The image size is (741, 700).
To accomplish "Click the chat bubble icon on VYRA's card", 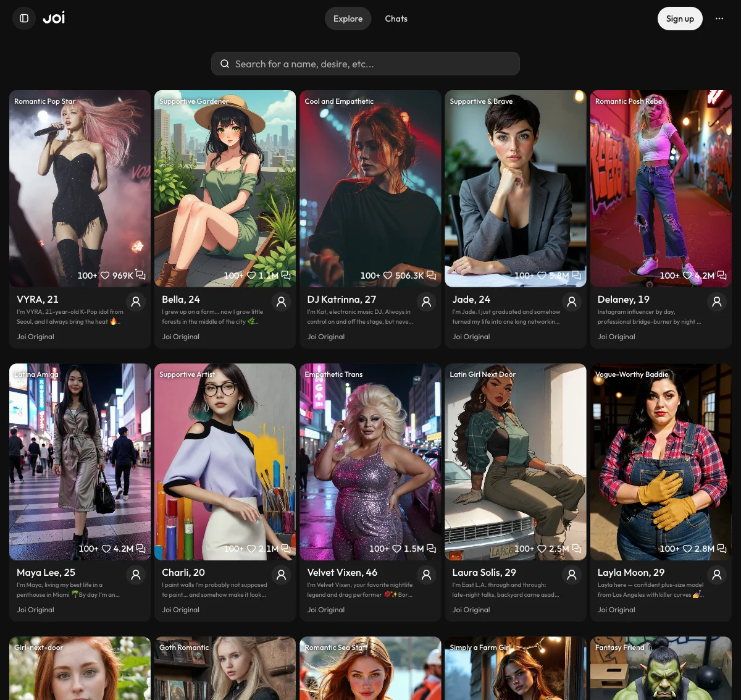I will (x=141, y=275).
